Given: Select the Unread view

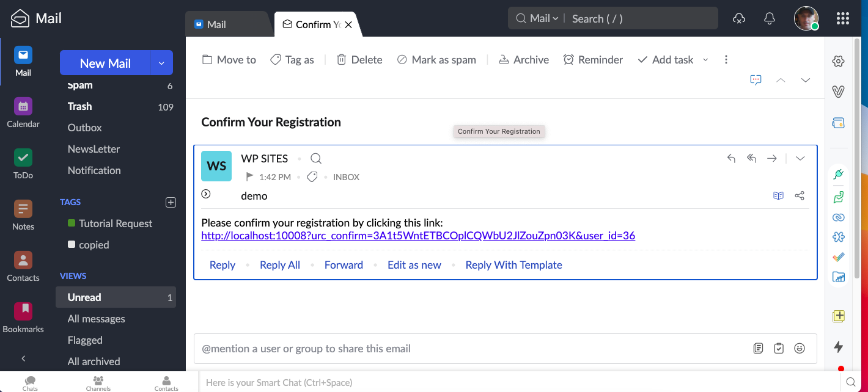Looking at the screenshot, I should 84,297.
